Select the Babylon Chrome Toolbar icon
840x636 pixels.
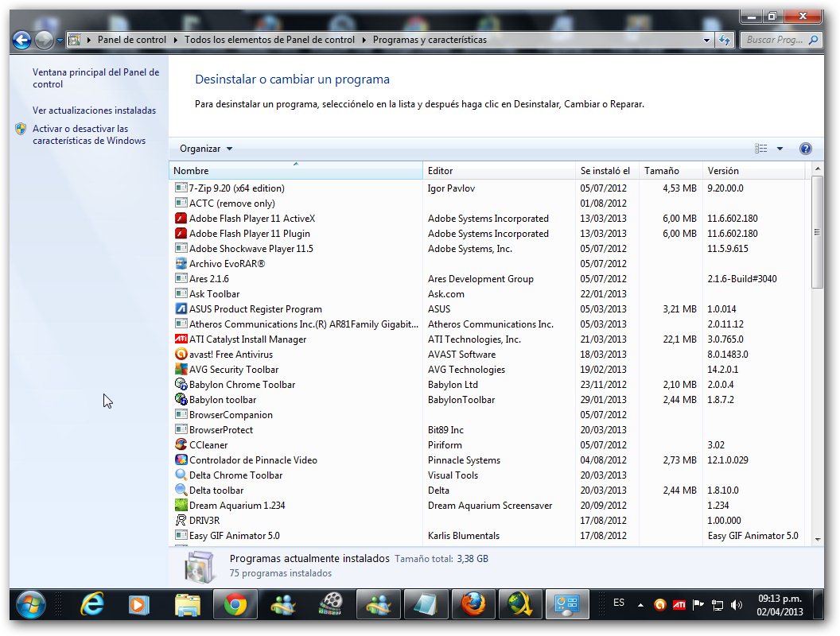[181, 385]
